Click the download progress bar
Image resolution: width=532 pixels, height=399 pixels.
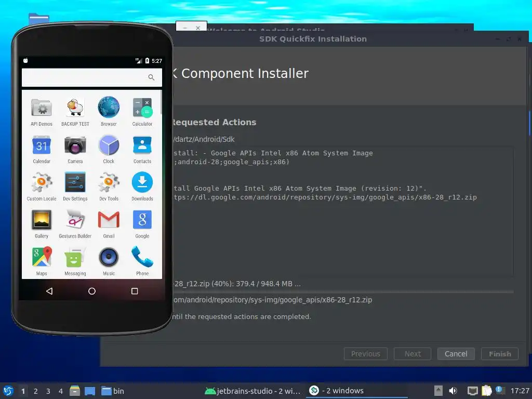pyautogui.click(x=343, y=292)
